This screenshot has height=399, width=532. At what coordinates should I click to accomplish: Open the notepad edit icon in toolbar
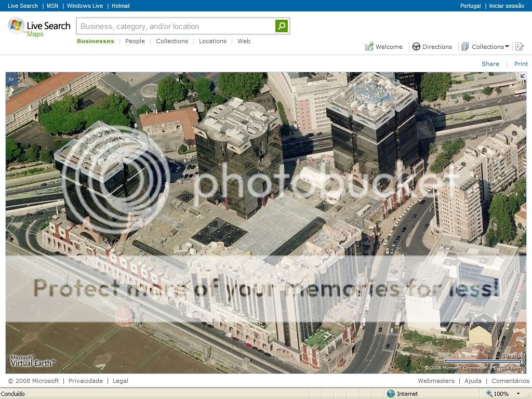(518, 47)
